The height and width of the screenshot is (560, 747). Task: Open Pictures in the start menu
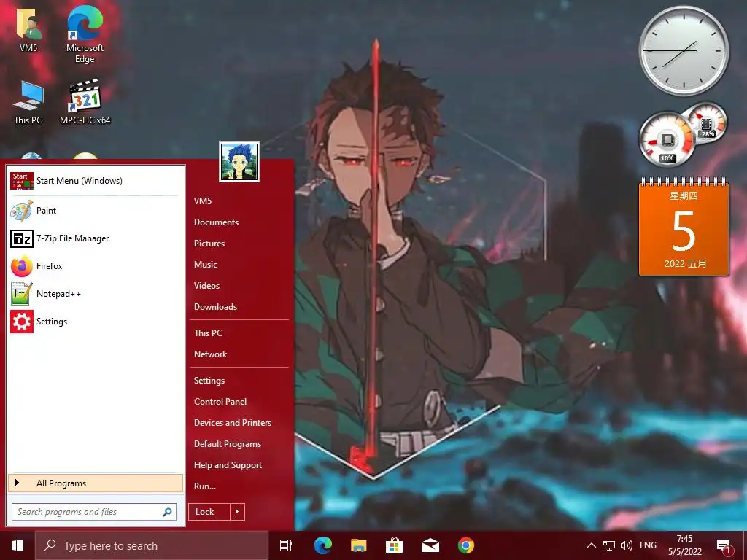click(209, 244)
